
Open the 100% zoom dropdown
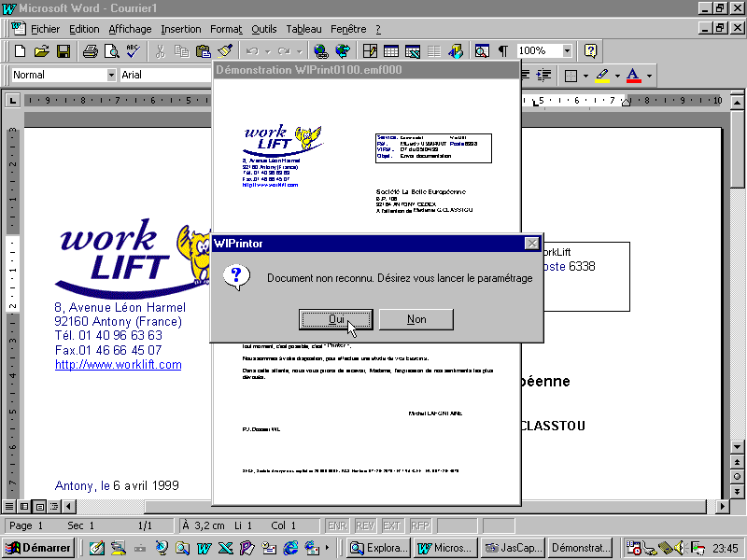(567, 50)
